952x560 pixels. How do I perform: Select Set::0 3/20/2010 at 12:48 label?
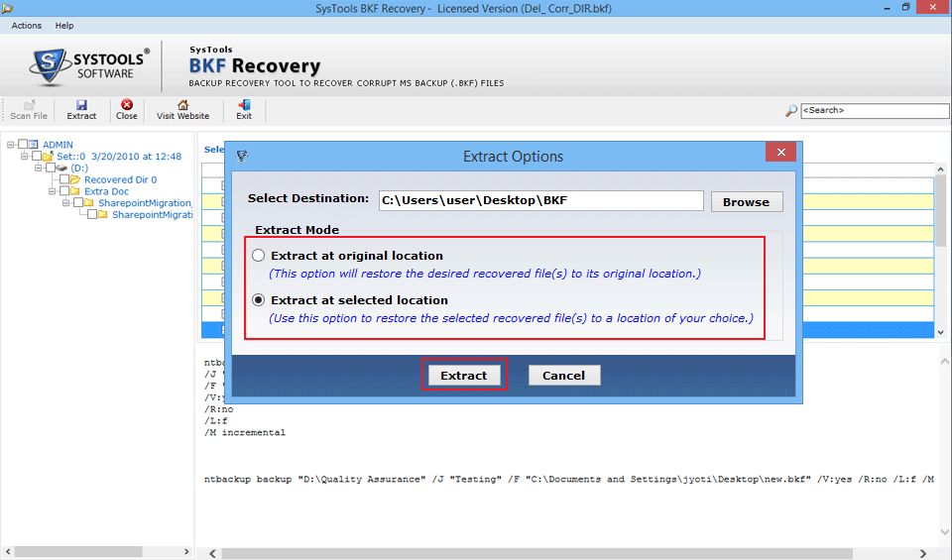[x=119, y=157]
